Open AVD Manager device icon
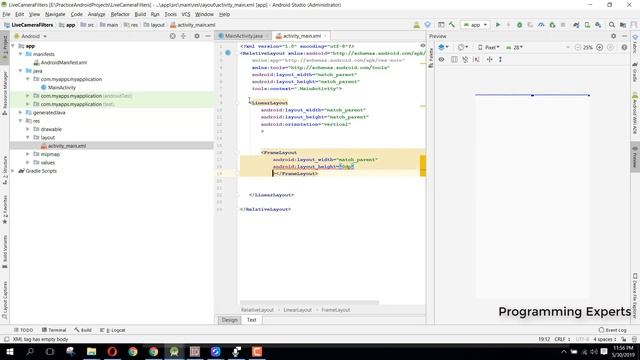This screenshot has width=640, height=360. (x=587, y=25)
